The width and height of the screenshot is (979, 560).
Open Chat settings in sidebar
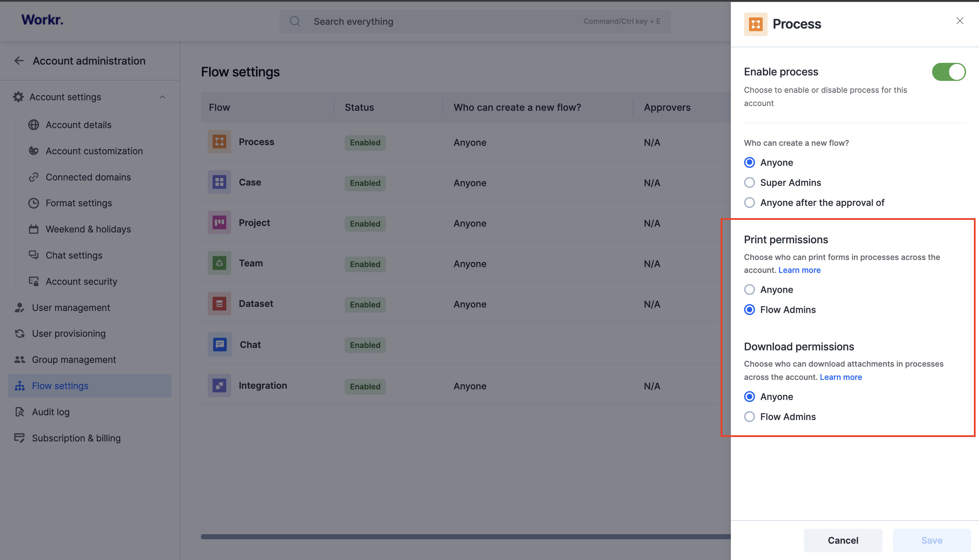(x=74, y=256)
